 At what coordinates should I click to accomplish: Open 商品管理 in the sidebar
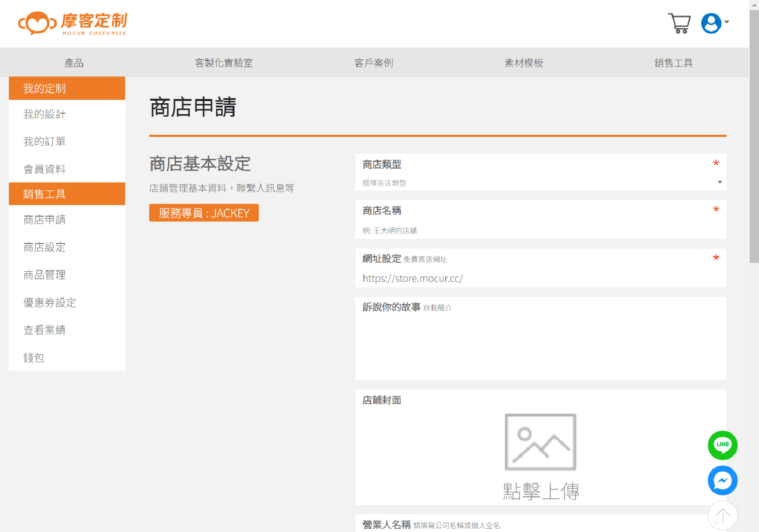45,275
